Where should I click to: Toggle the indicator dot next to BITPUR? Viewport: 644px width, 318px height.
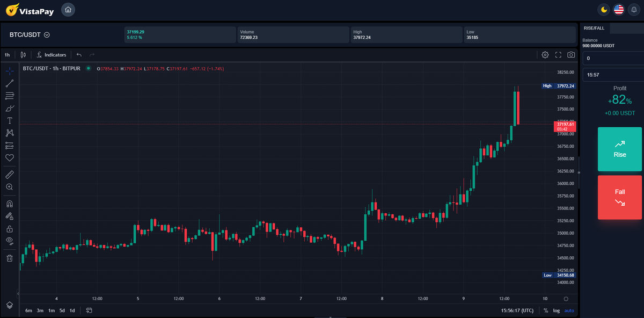pos(88,68)
